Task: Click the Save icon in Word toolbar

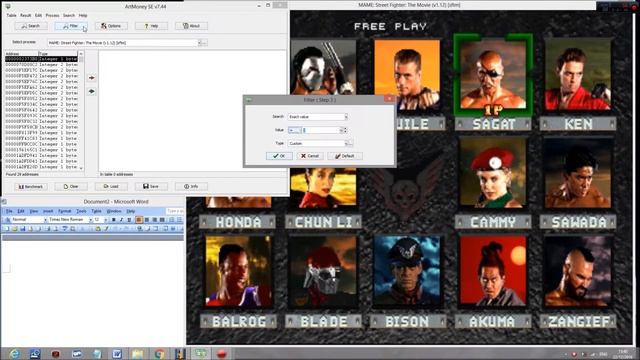Action: pos(22,229)
